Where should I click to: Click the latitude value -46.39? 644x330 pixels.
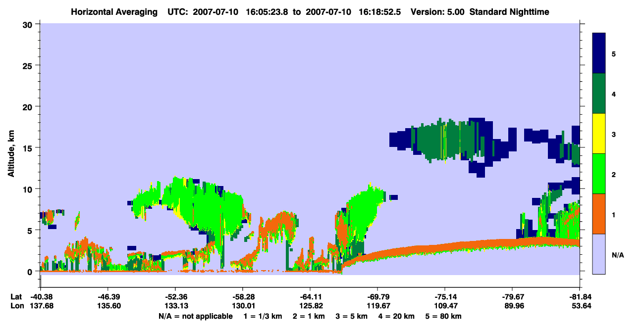click(x=107, y=297)
